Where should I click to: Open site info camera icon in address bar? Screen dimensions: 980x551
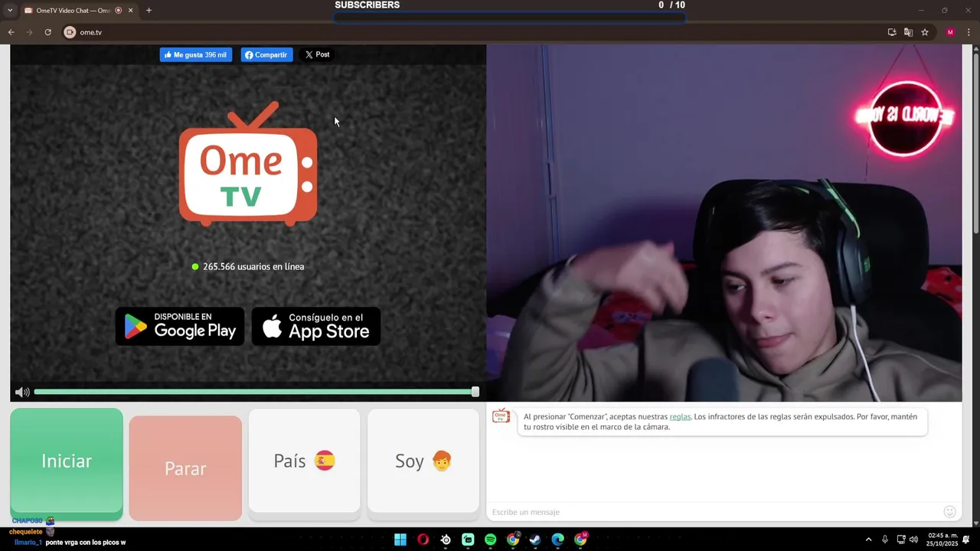tap(70, 32)
